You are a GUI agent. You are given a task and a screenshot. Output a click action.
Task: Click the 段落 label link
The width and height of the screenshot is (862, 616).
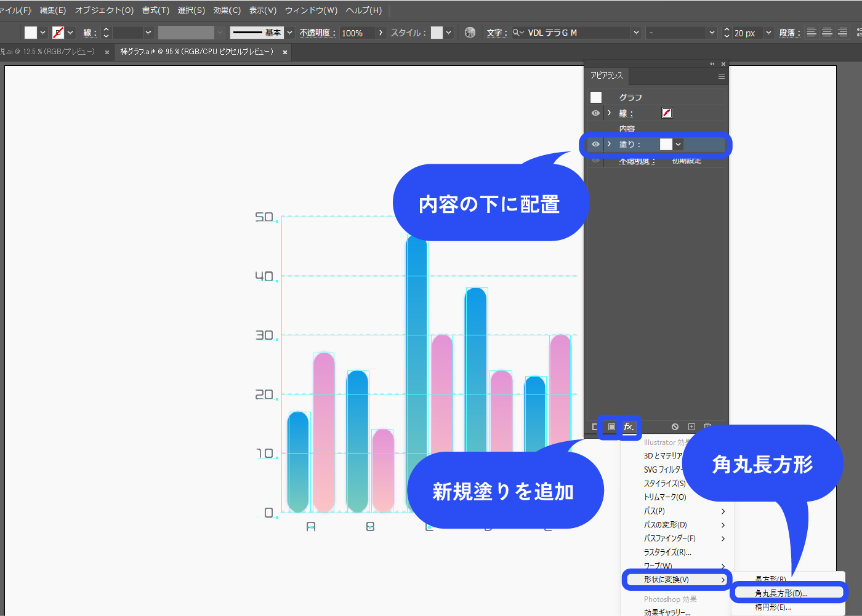(x=789, y=33)
